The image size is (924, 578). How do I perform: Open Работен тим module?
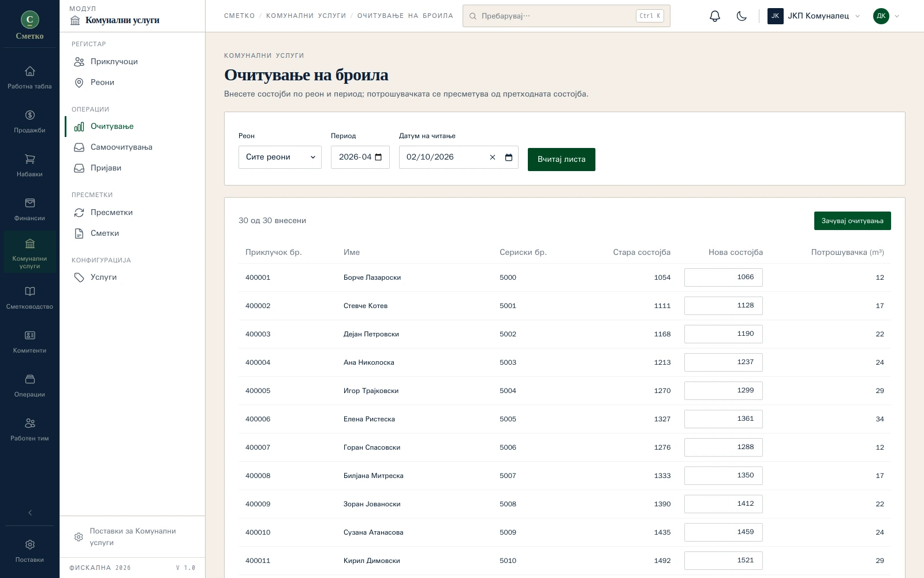(29, 430)
